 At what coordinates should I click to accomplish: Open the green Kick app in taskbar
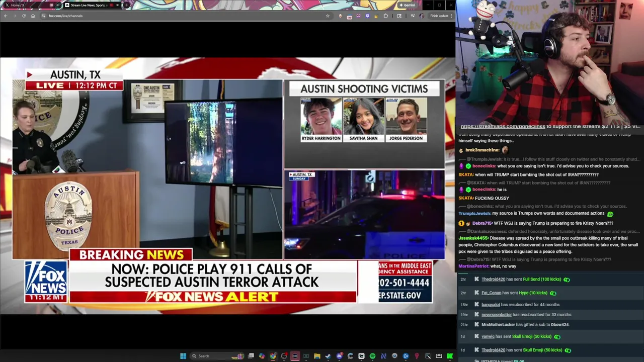click(449, 356)
